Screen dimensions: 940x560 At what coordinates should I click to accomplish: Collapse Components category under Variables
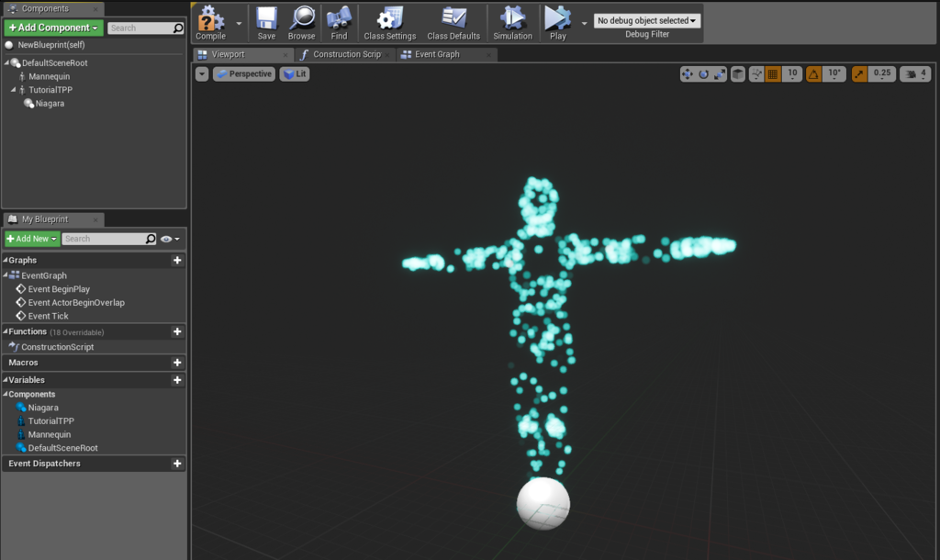coord(6,394)
